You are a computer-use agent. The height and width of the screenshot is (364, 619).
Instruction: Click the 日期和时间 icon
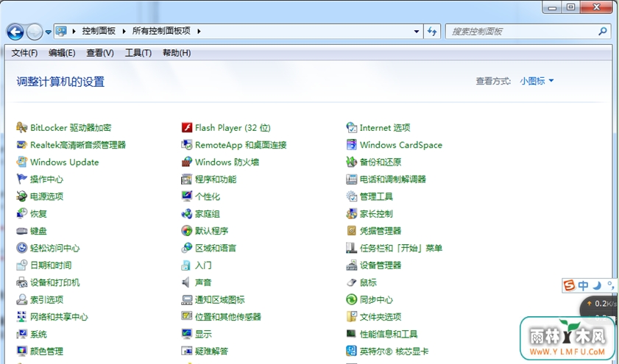tap(21, 265)
